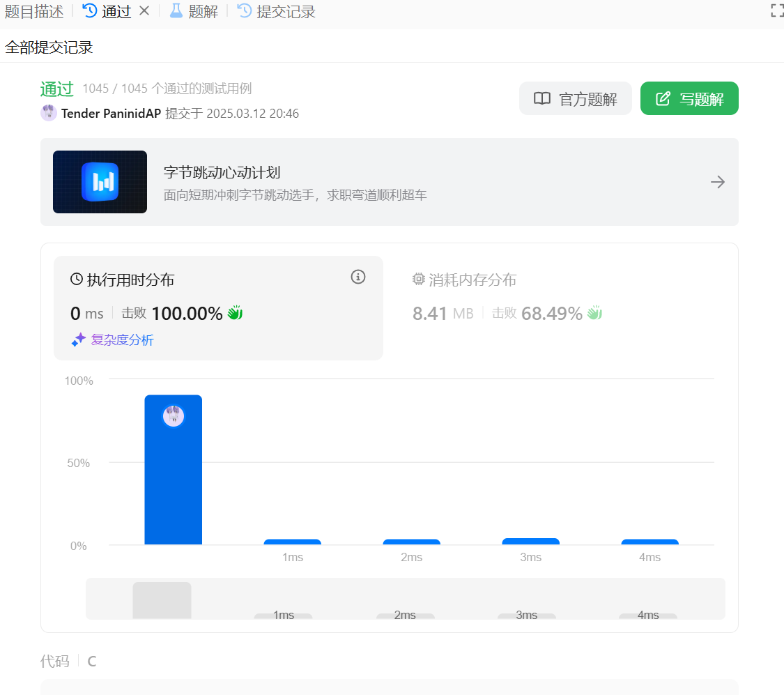Click the 字节跳动心动计划 banner thumbnail
Viewport: 784px width, 695px height.
[x=100, y=182]
